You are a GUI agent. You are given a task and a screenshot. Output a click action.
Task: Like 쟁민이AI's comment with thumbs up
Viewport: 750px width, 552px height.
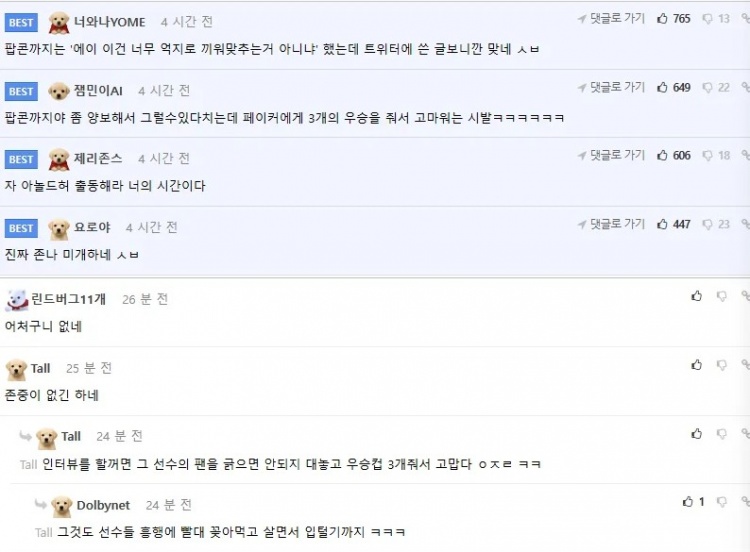[662, 88]
